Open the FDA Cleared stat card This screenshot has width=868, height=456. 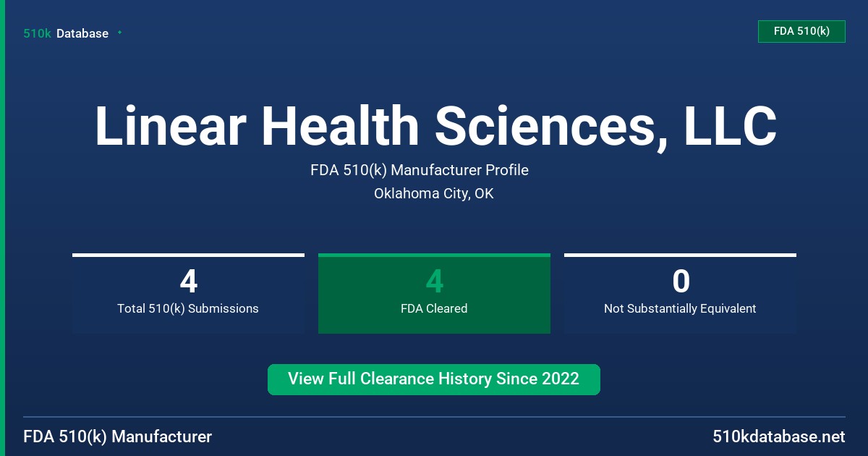pos(434,293)
